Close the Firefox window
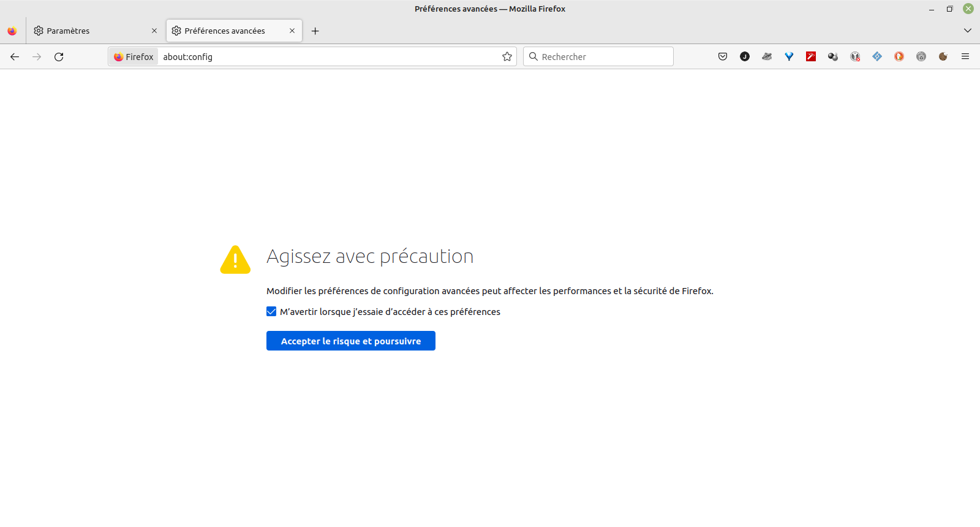The height and width of the screenshot is (527, 980). [968, 9]
